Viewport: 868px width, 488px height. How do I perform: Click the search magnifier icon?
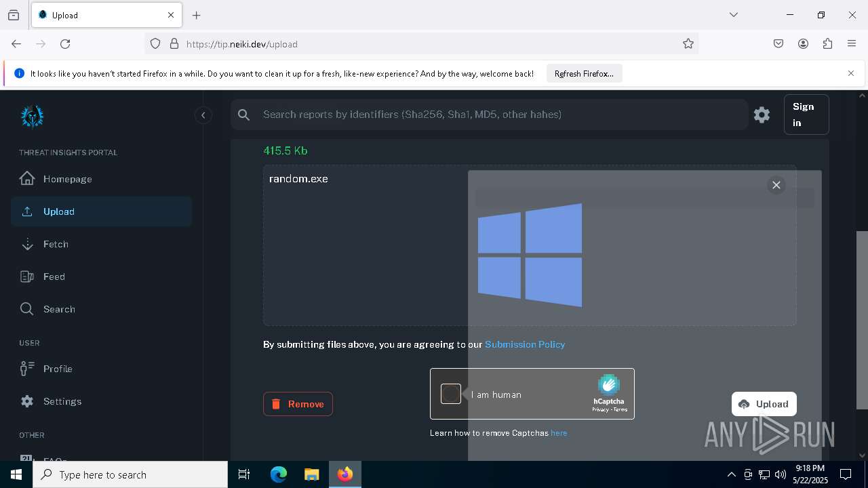244,115
